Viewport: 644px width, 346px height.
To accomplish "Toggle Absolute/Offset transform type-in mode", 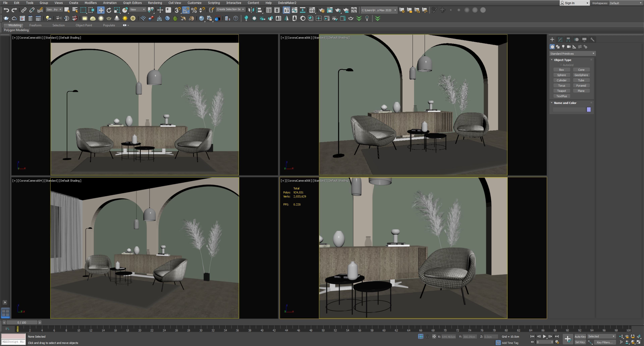I will point(434,336).
